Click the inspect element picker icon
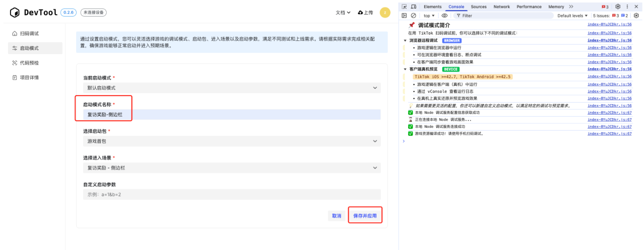This screenshot has width=644, height=250. [x=404, y=6]
